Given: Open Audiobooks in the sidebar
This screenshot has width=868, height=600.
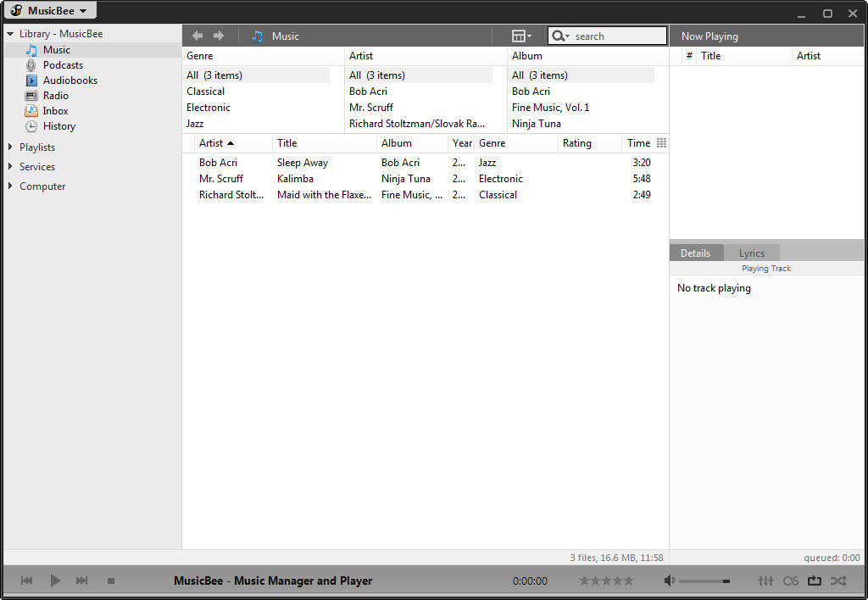Looking at the screenshot, I should (x=70, y=81).
